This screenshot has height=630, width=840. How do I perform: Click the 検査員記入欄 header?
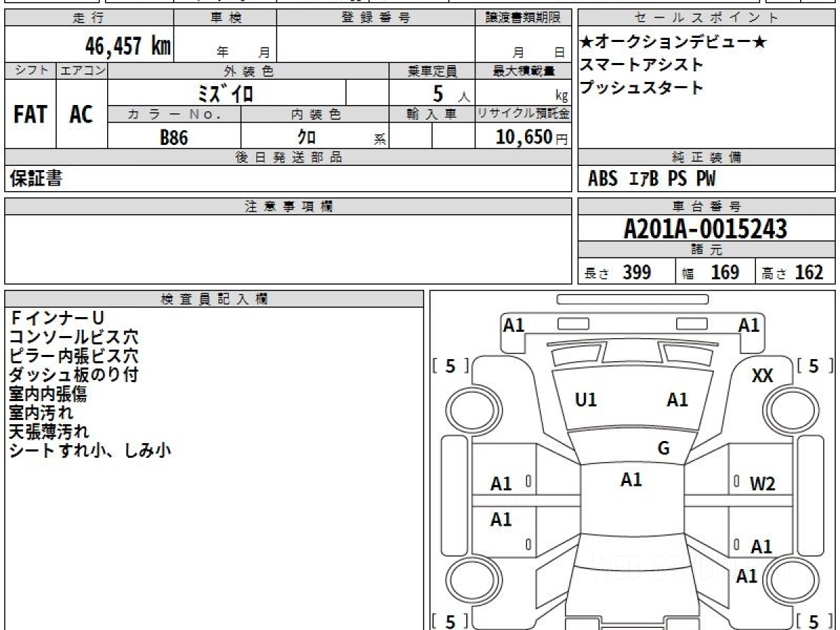tap(214, 300)
